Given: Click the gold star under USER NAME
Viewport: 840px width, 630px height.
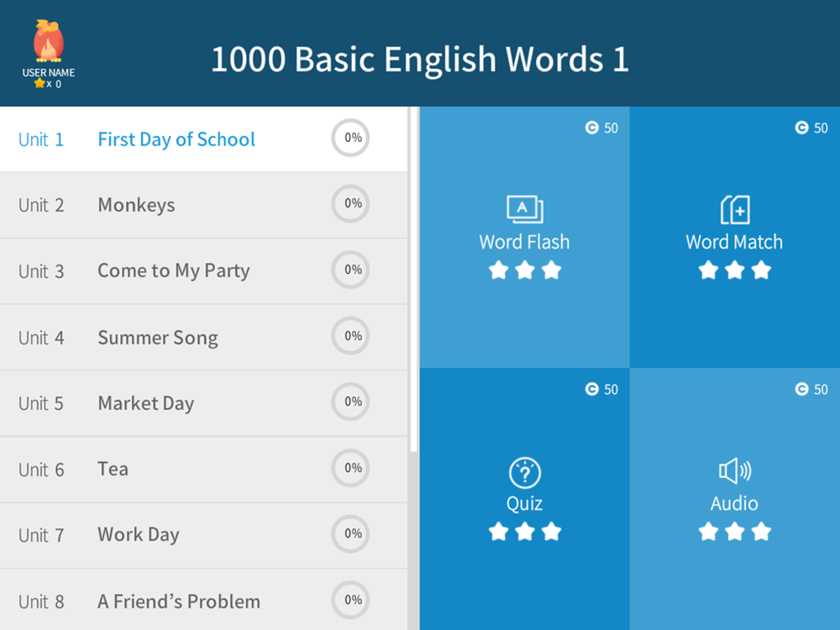Looking at the screenshot, I should (39, 83).
